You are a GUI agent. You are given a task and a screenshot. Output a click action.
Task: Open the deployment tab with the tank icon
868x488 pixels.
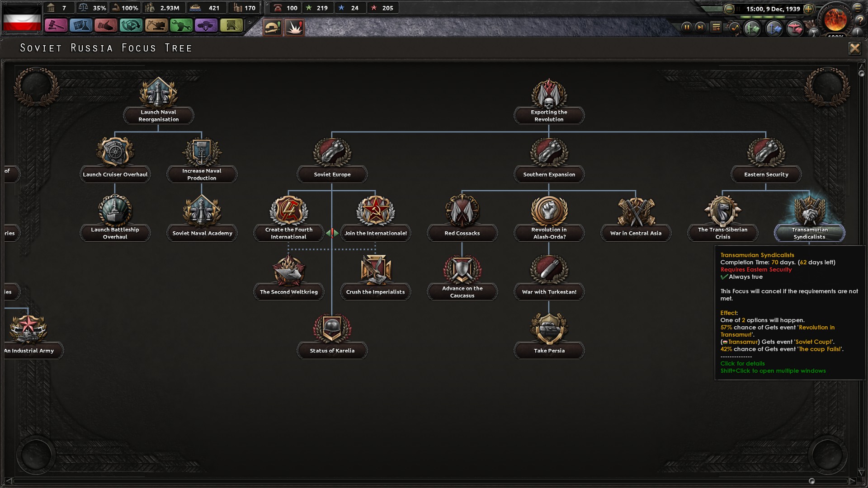coord(206,26)
